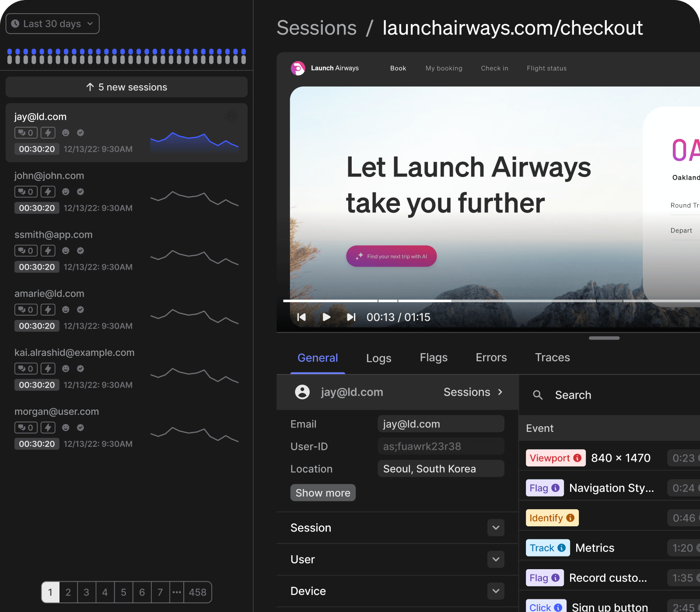Click info icon on Viewport event tag
This screenshot has height=612, width=700.
577,458
